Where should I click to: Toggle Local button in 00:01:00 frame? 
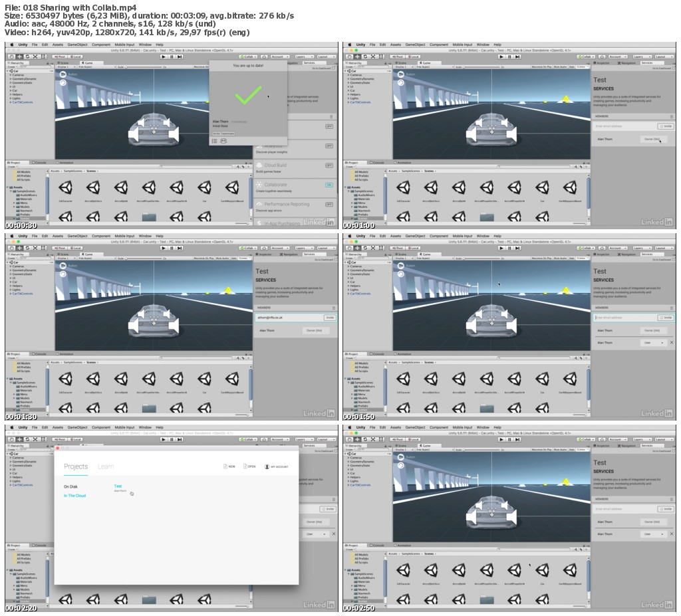click(413, 56)
